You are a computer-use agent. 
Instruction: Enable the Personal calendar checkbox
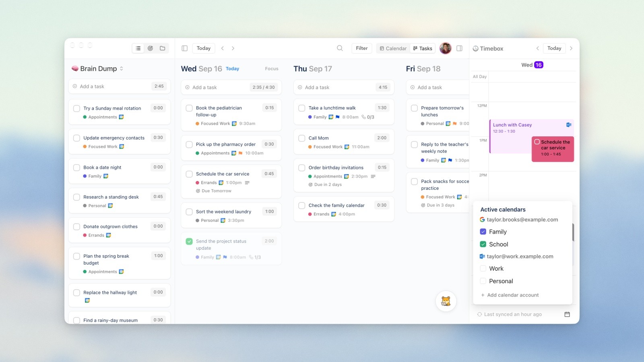(483, 281)
